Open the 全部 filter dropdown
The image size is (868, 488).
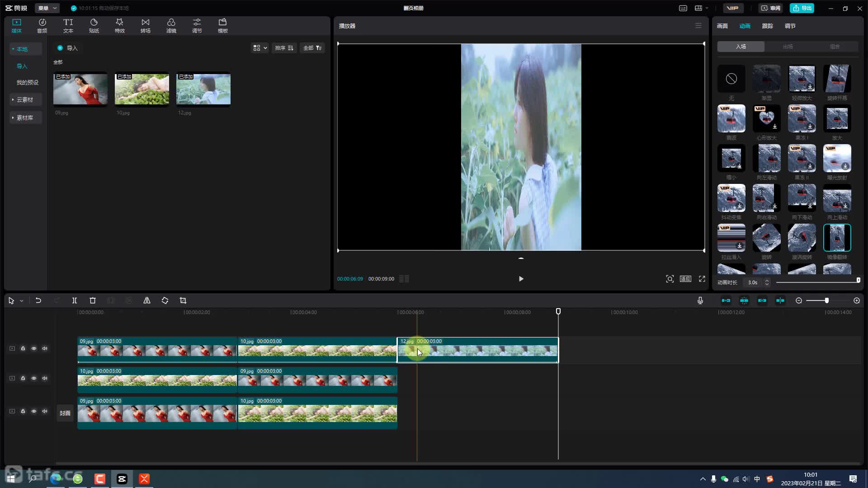312,48
